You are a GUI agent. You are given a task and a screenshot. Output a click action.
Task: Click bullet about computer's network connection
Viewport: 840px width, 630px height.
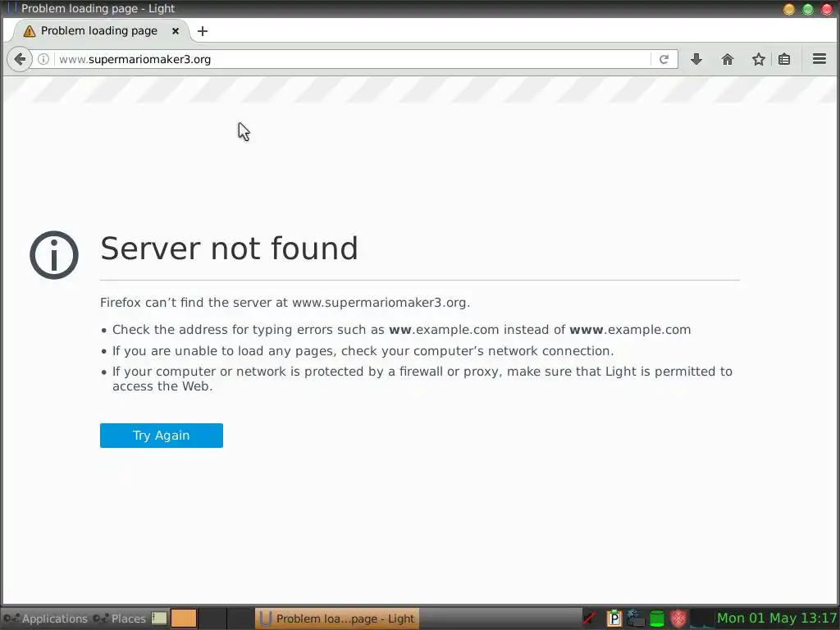363,351
